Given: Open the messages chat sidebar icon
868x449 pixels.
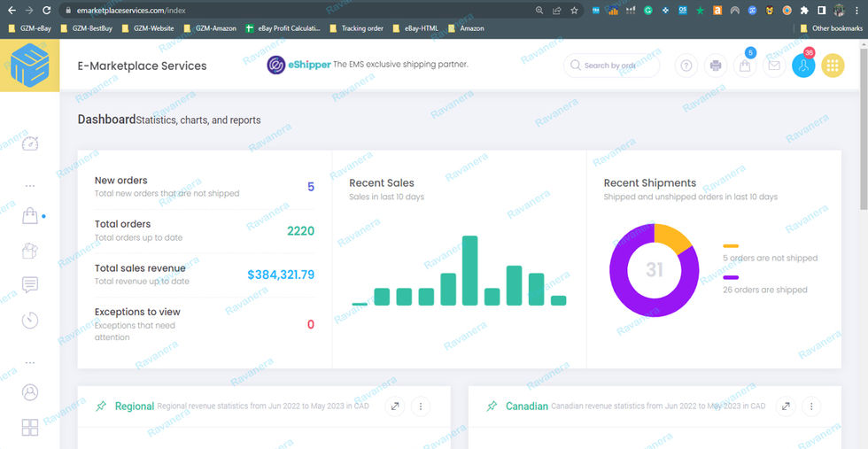Looking at the screenshot, I should [x=30, y=285].
